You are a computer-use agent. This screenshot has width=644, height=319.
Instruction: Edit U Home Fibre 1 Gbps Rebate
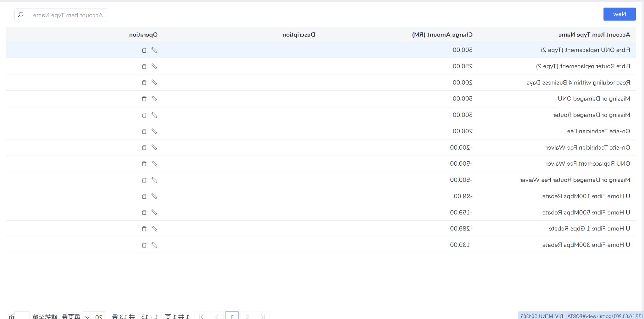(154, 229)
